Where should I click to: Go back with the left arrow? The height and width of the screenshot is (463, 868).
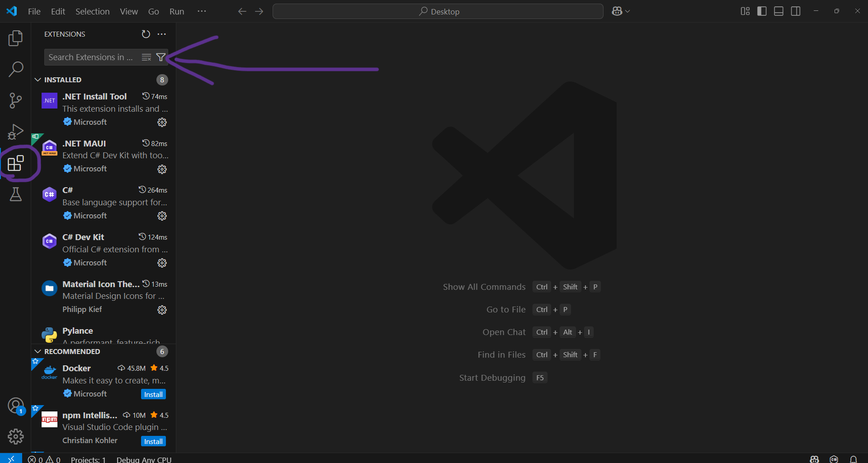(242, 11)
